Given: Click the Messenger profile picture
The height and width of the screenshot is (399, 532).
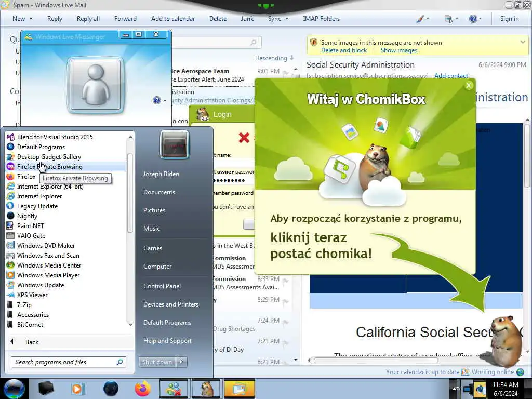Looking at the screenshot, I should (96, 85).
